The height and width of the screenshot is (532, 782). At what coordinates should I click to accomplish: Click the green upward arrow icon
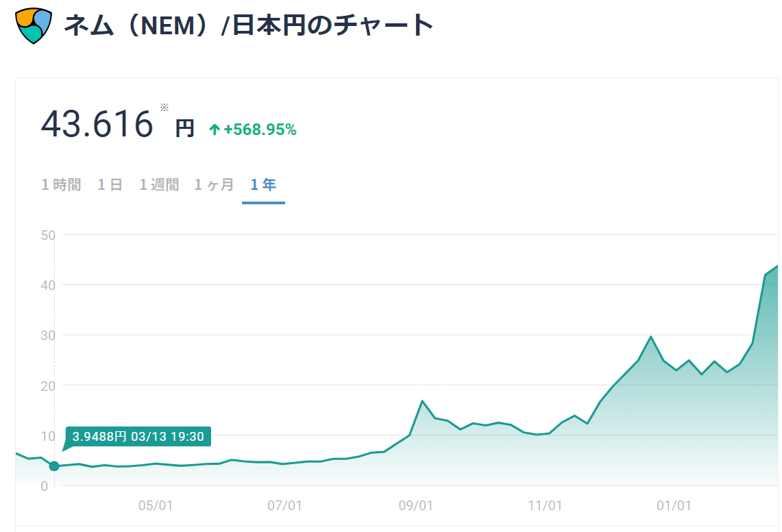[214, 129]
